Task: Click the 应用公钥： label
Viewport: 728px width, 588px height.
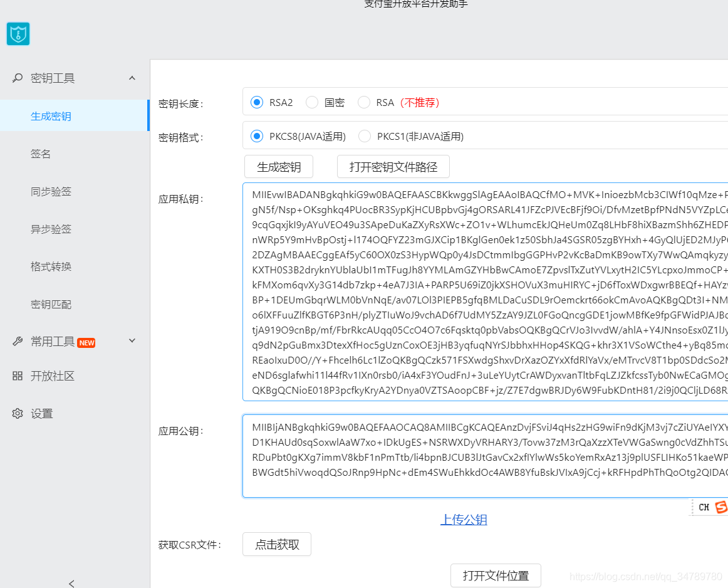Action: (181, 431)
